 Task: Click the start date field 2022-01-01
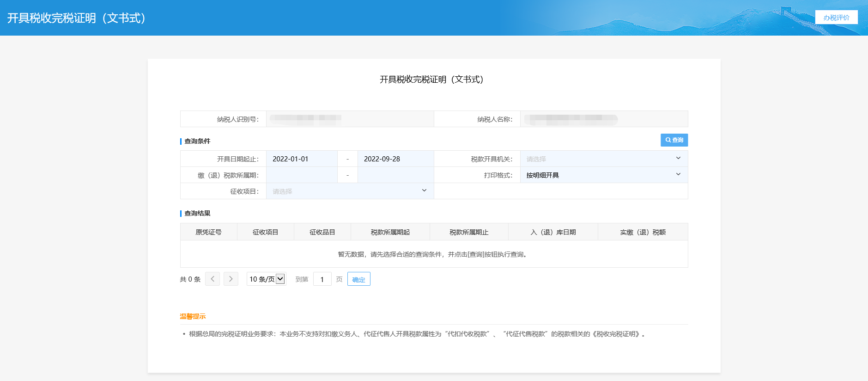tap(302, 159)
